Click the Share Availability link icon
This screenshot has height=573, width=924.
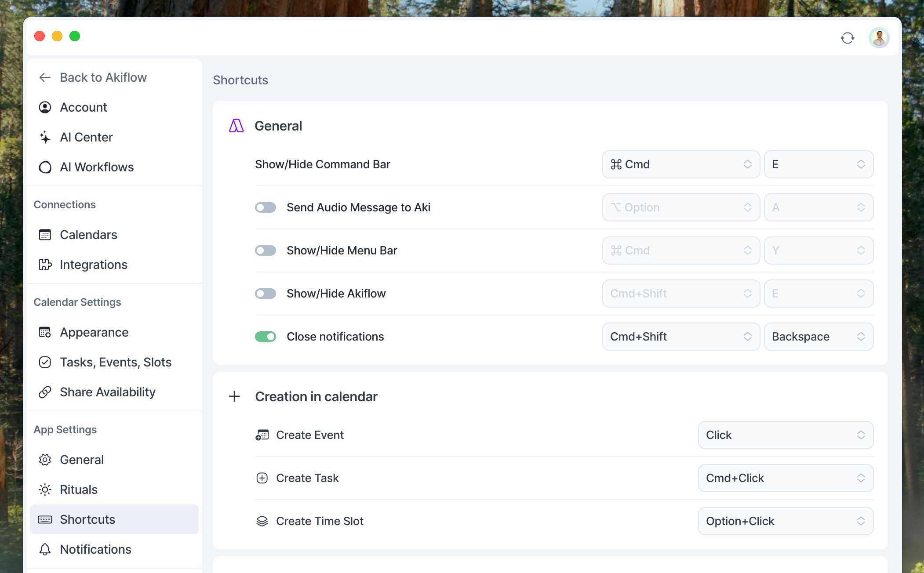[45, 392]
